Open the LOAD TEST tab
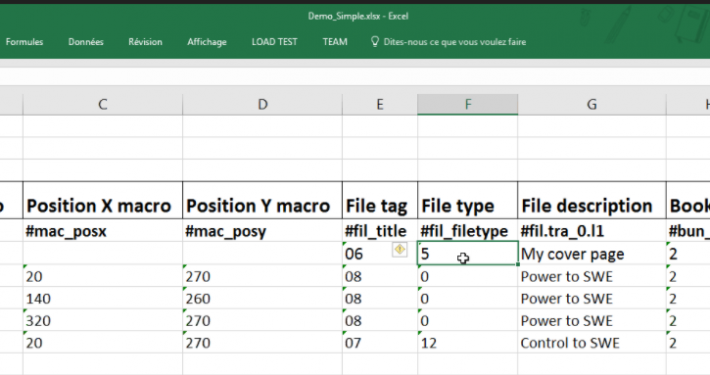The height and width of the screenshot is (375, 710). [274, 42]
